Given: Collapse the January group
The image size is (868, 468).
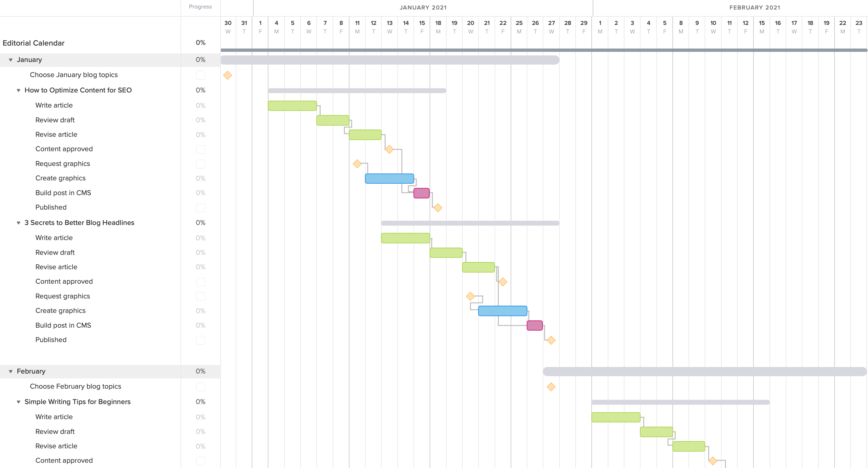Looking at the screenshot, I should tap(11, 60).
